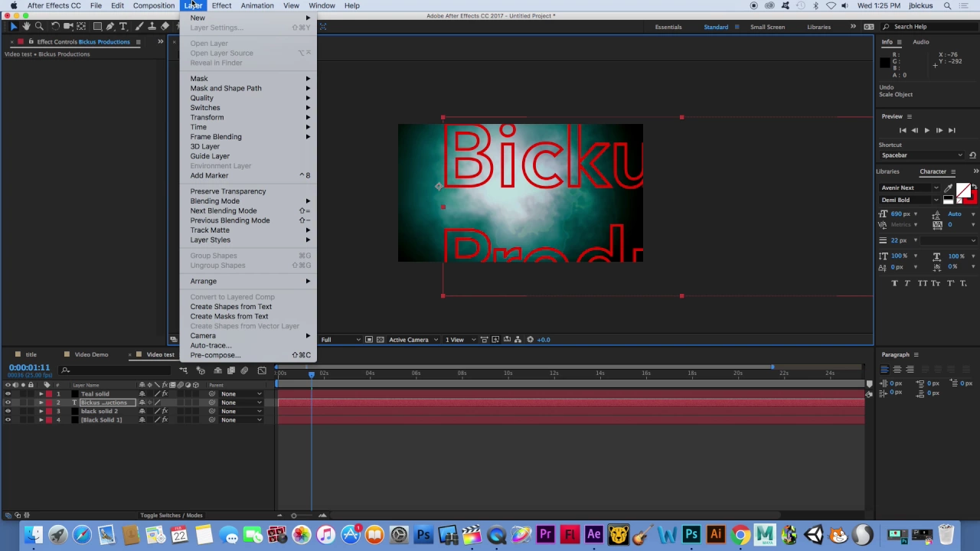The width and height of the screenshot is (980, 551).
Task: Click the Draft 3D icon in timeline
Action: pyautogui.click(x=201, y=370)
